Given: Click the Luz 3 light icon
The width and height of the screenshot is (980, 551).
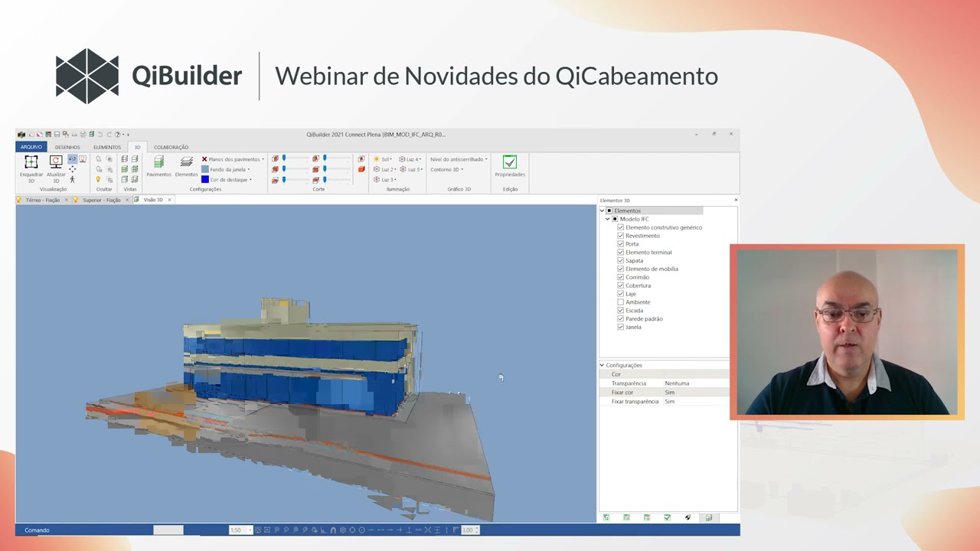Looking at the screenshot, I should (377, 179).
